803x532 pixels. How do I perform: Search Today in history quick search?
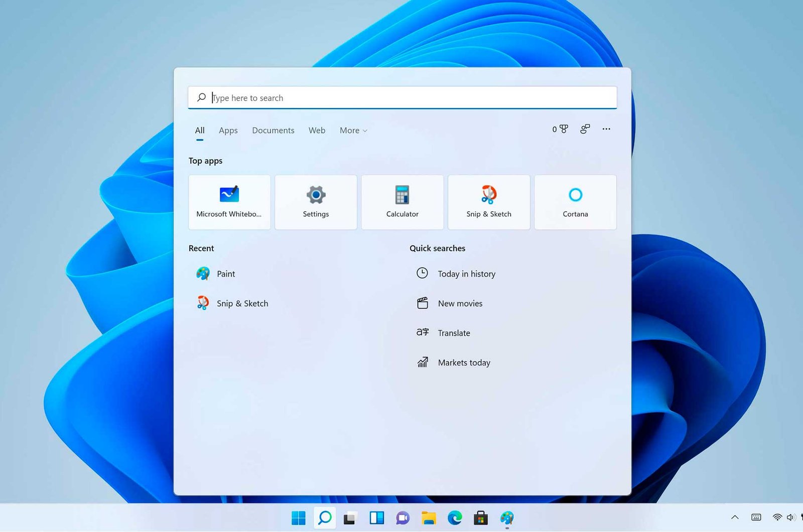click(466, 274)
